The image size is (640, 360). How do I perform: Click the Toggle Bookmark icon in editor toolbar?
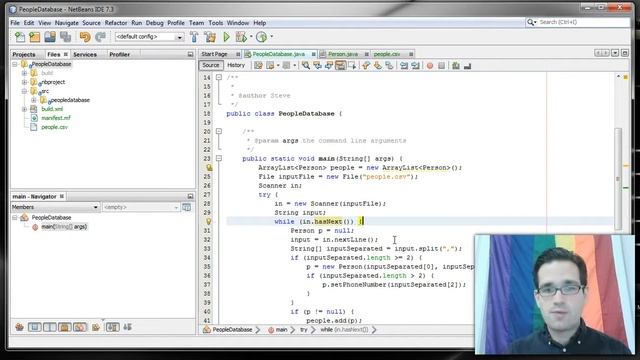[389, 65]
